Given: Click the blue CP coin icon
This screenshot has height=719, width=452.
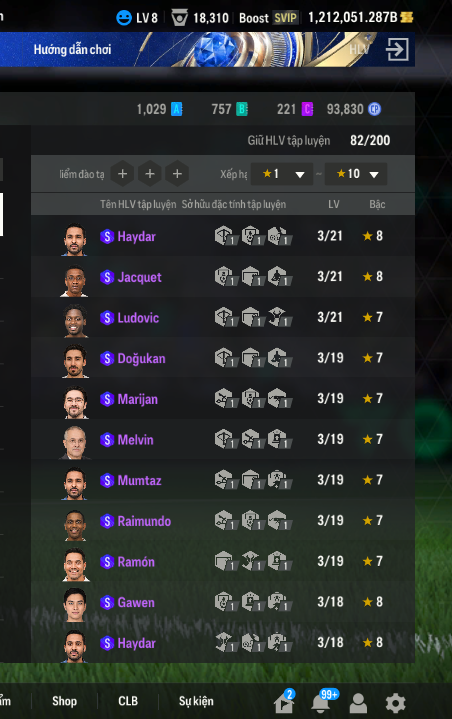Looking at the screenshot, I should (375, 109).
